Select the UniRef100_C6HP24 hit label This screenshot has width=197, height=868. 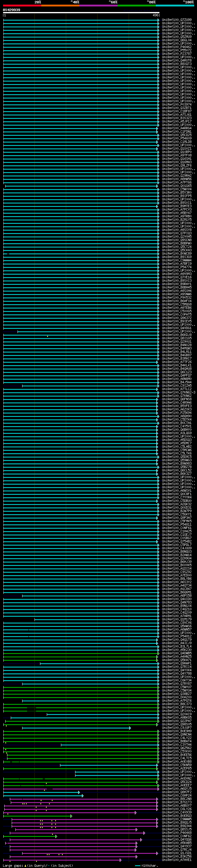point(177,796)
